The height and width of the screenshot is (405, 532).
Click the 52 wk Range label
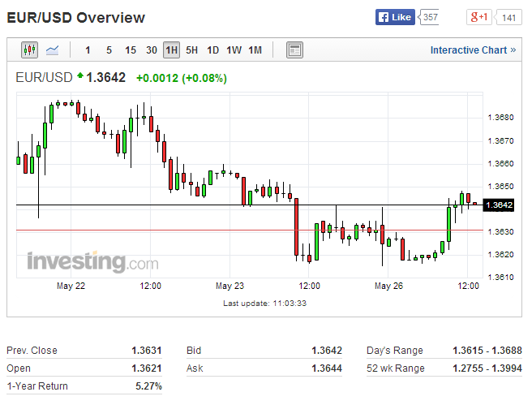point(395,368)
